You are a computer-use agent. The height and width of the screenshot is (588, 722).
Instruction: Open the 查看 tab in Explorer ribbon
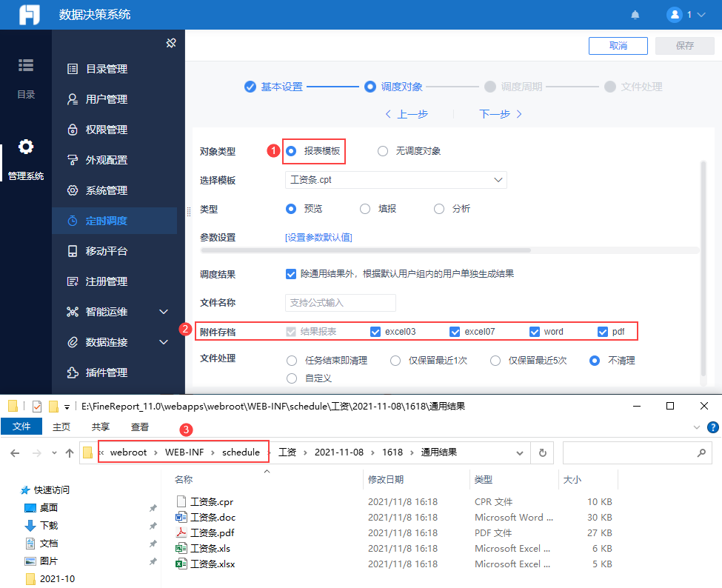[x=140, y=427]
